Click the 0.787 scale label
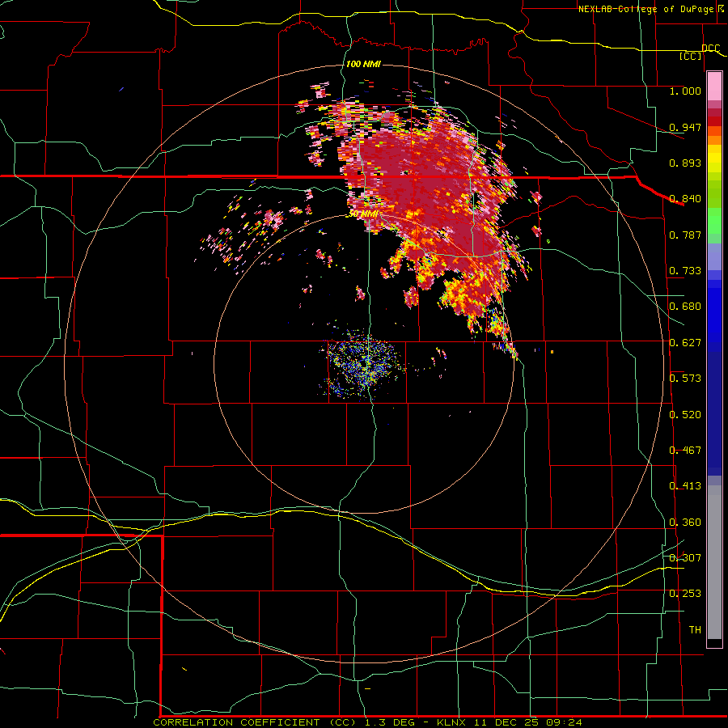 (685, 235)
